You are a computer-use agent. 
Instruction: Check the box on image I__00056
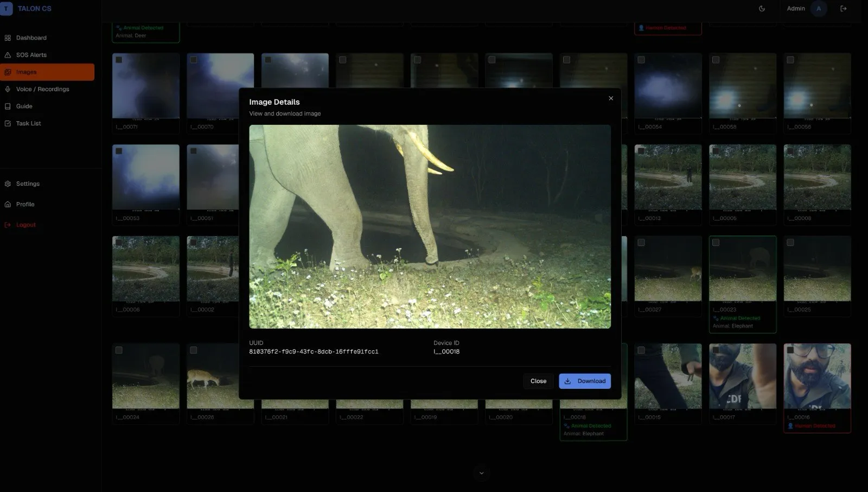tap(790, 60)
